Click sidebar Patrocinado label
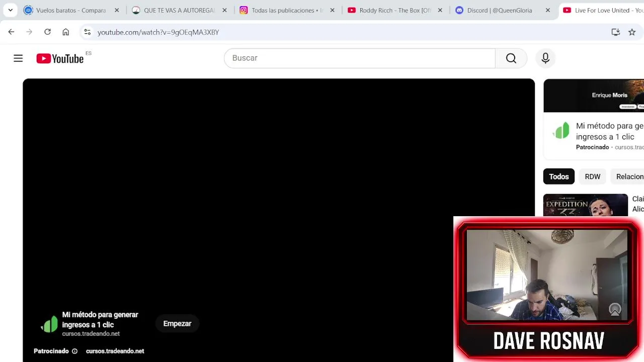Image resolution: width=644 pixels, height=362 pixels. click(x=592, y=147)
